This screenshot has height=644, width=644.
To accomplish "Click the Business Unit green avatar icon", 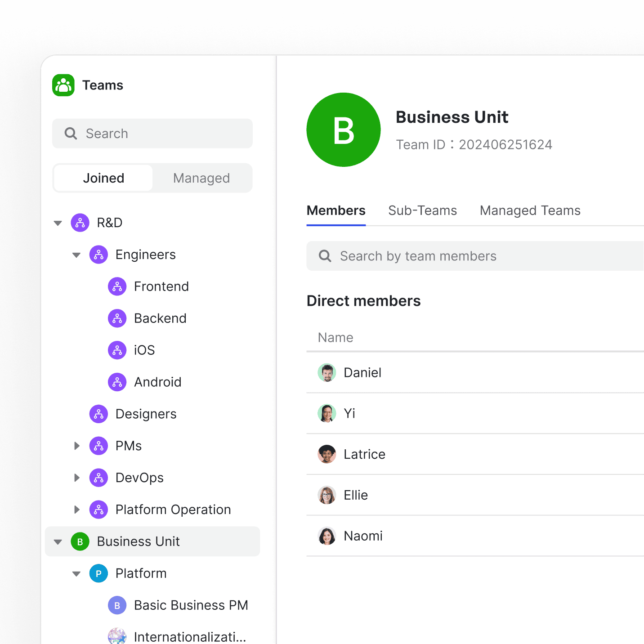I will click(x=80, y=541).
